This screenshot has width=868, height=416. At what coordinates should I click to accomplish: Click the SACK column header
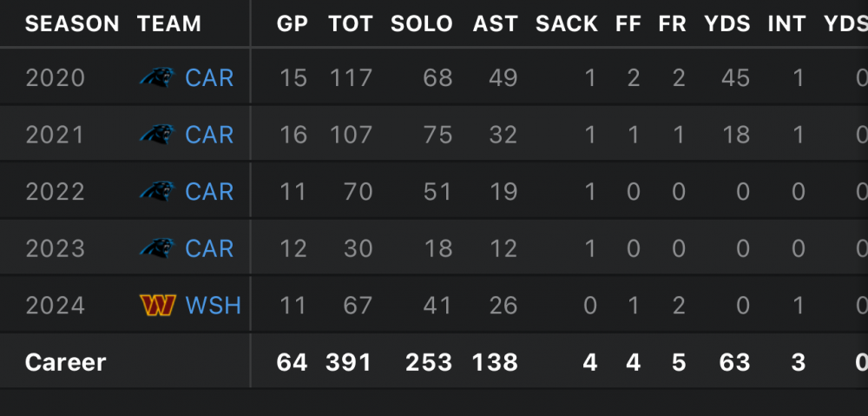click(x=567, y=23)
